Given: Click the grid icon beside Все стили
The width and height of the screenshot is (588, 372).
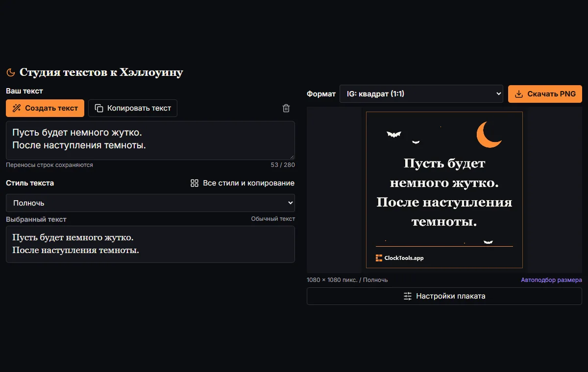Looking at the screenshot, I should (x=195, y=183).
